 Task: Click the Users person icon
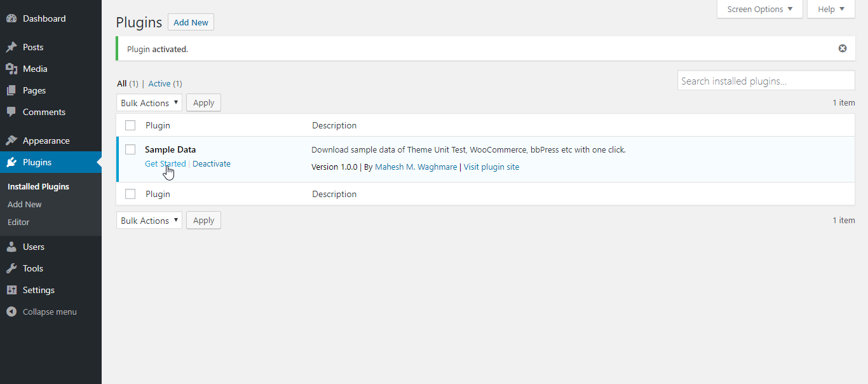(11, 247)
